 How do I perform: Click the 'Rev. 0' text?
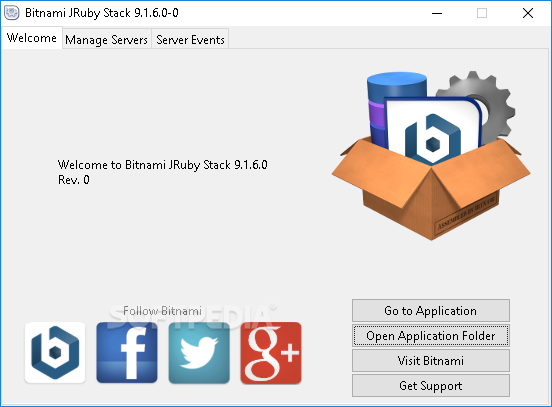click(x=74, y=180)
